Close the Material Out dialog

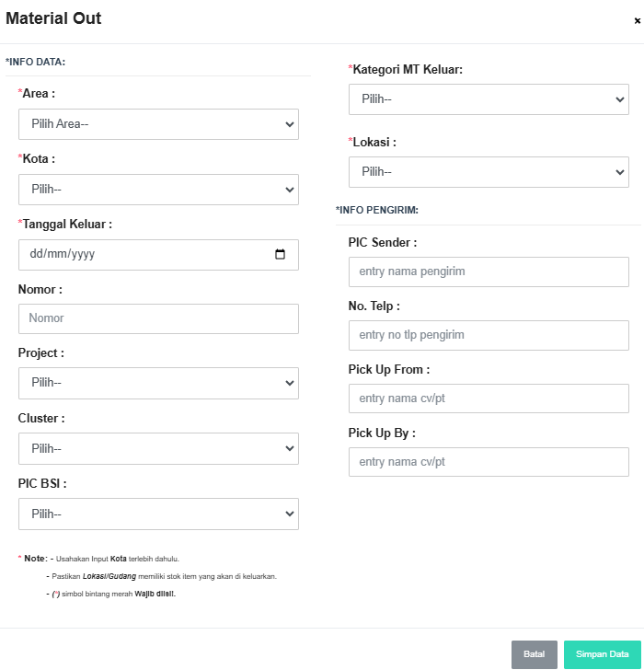point(637,20)
